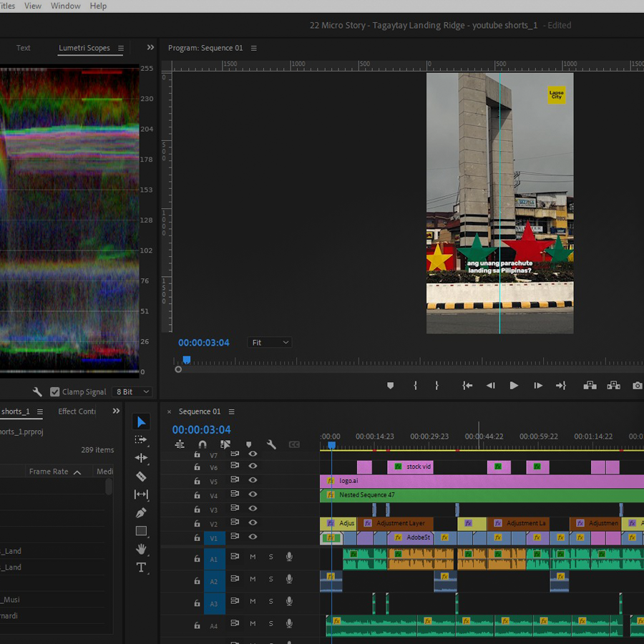Select the Selection tool arrow
Screen dimensions: 644x644
click(141, 421)
